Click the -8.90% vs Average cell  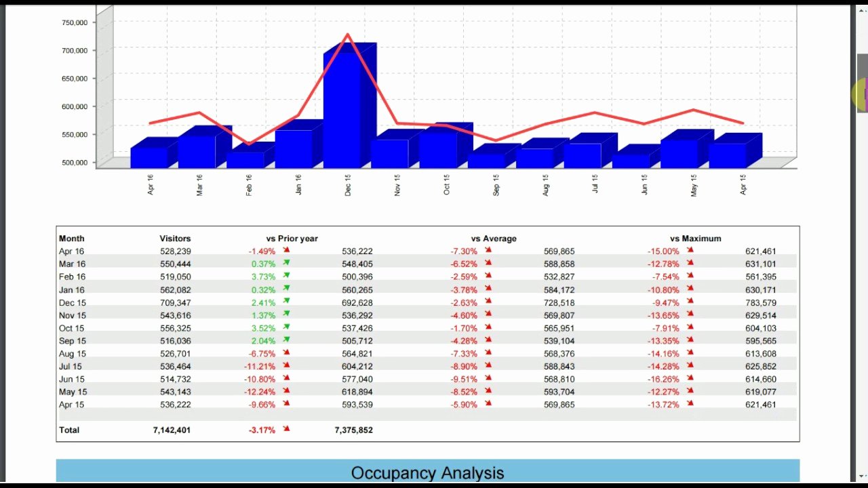(x=464, y=367)
